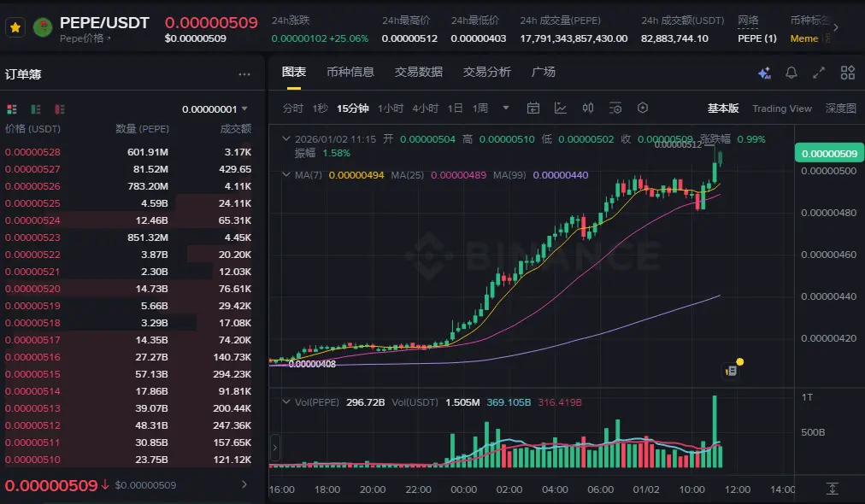Click the Meme tag label
The image size is (865, 504).
point(803,38)
